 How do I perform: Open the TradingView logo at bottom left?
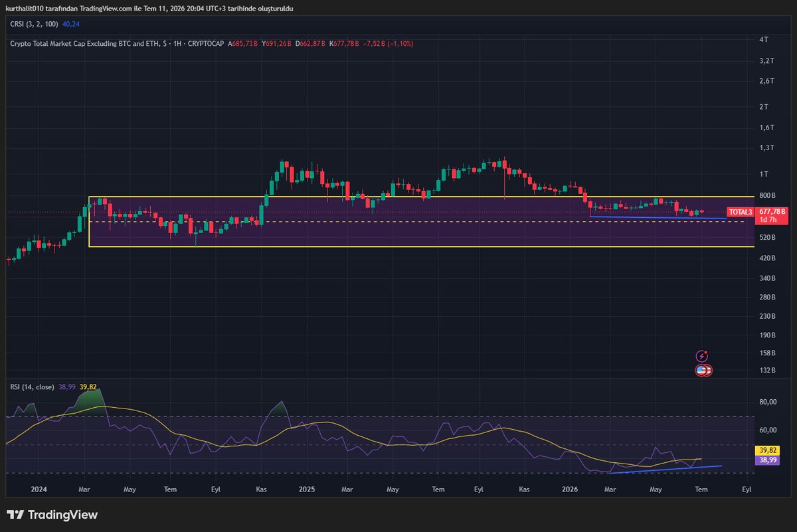52,515
